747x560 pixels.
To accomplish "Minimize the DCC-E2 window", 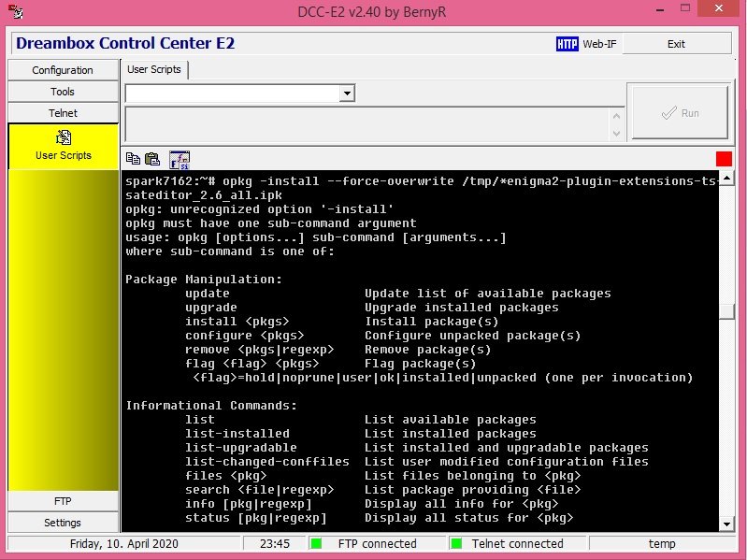I will coord(660,9).
